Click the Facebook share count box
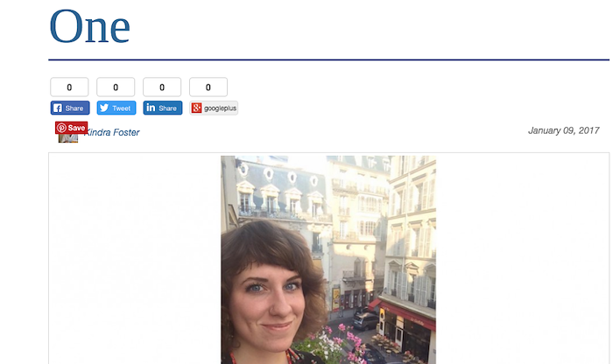Screen dimensions: 613x364 (x=69, y=87)
